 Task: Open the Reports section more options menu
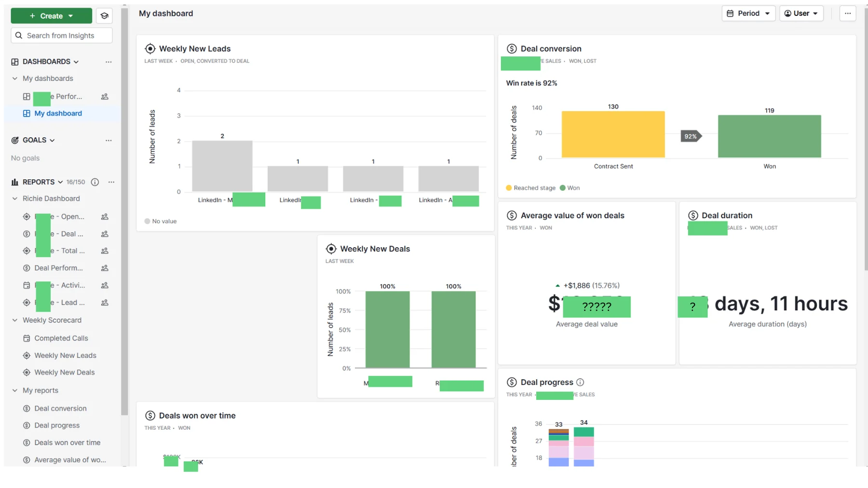pyautogui.click(x=111, y=182)
